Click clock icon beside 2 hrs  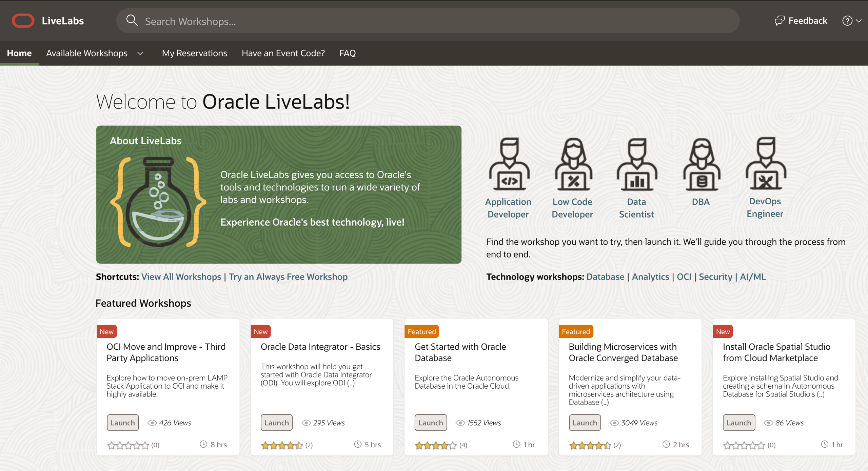pos(666,444)
